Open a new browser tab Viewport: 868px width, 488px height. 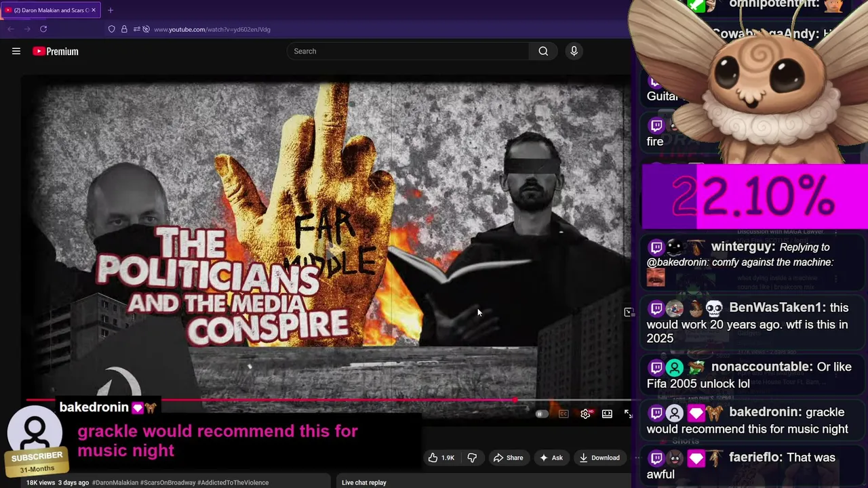tap(111, 10)
